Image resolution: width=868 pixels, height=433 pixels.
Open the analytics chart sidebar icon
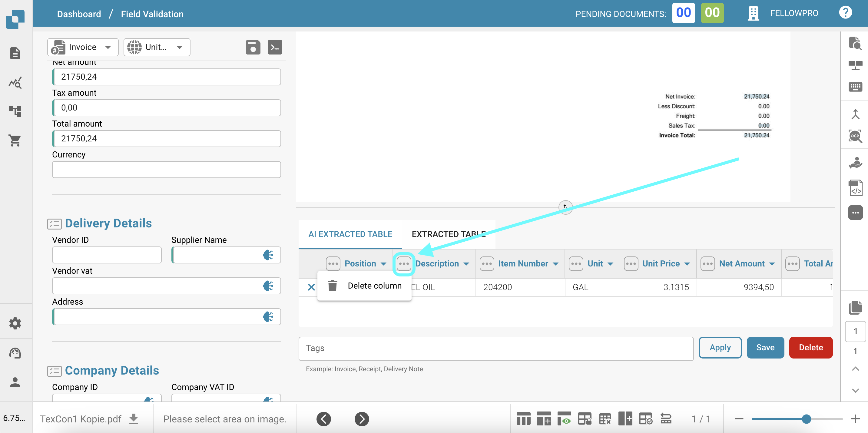tap(15, 83)
